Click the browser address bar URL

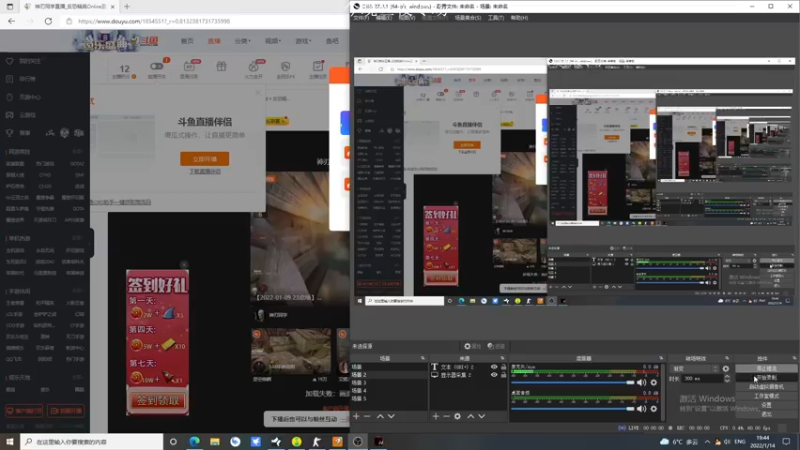[154, 21]
